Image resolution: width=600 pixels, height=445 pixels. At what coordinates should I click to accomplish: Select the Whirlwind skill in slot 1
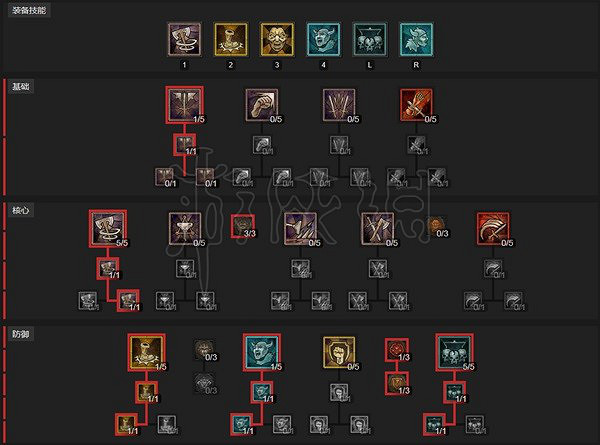(184, 39)
